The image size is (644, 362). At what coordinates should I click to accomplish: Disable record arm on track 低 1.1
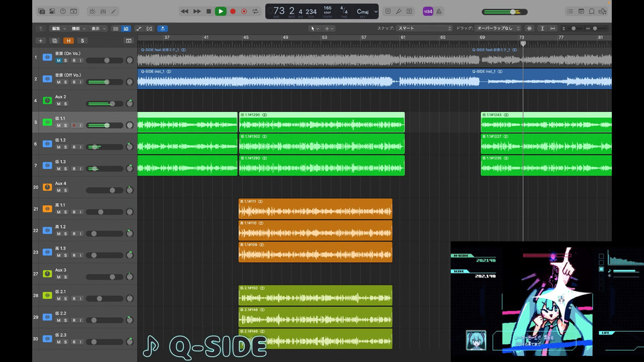pyautogui.click(x=74, y=125)
